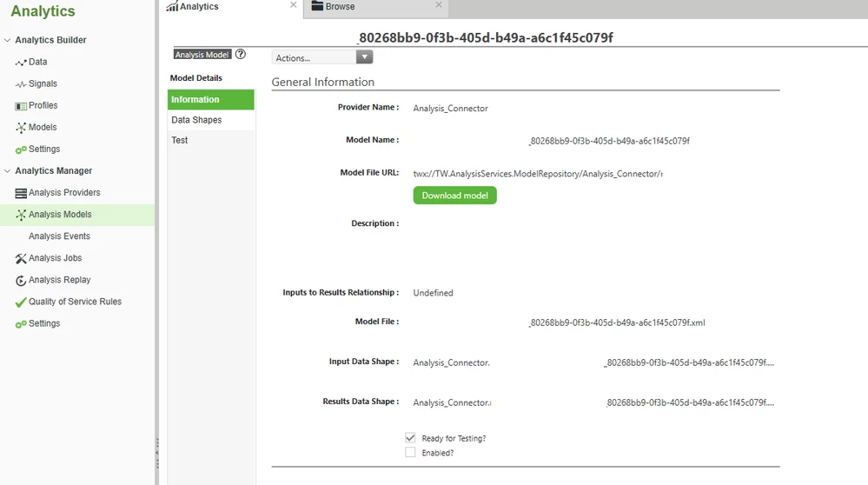Click the Signals waveform icon
The width and height of the screenshot is (868, 485).
click(21, 84)
